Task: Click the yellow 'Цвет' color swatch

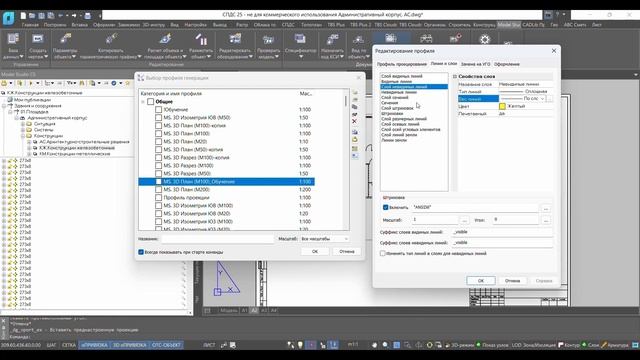Action: [x=502, y=106]
